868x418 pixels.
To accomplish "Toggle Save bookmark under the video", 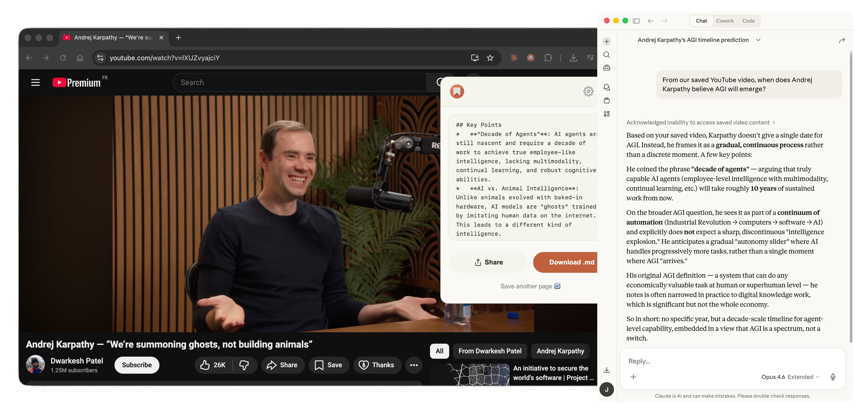I will tap(328, 365).
